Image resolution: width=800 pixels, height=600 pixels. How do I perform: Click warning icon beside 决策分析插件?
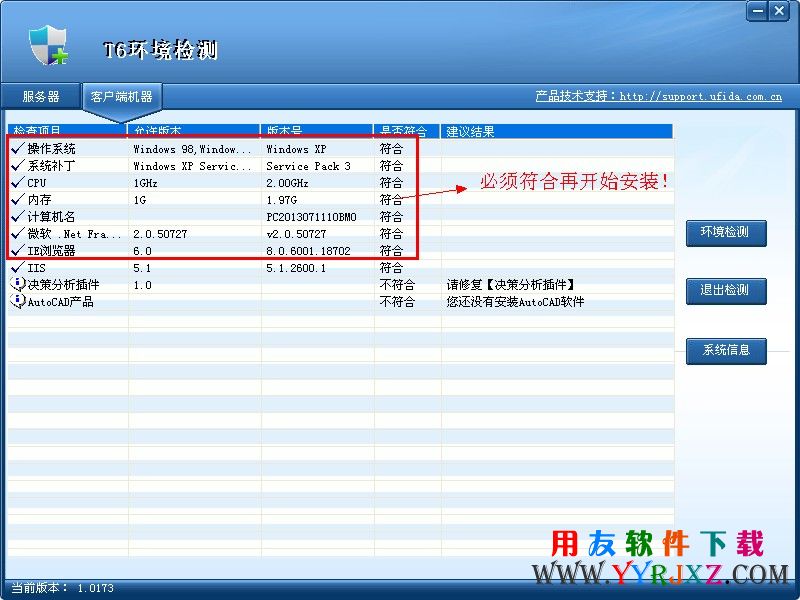(x=18, y=284)
